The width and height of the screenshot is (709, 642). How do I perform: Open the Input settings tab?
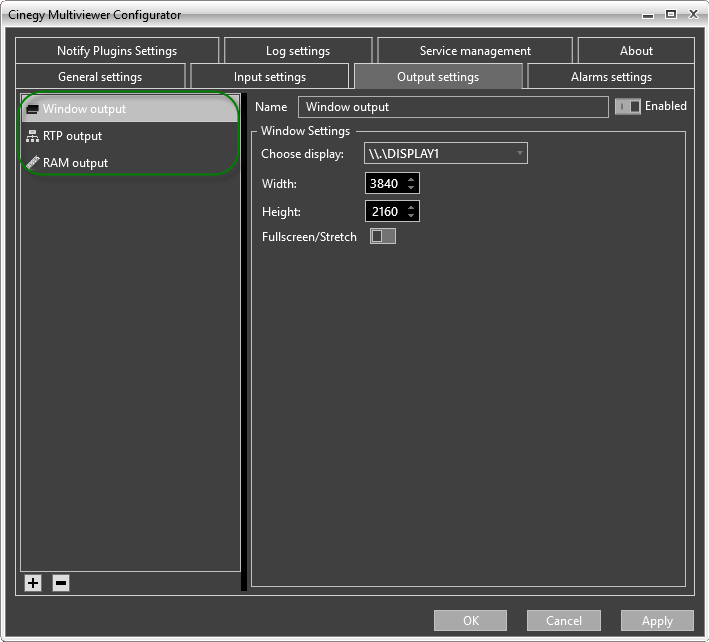[269, 76]
